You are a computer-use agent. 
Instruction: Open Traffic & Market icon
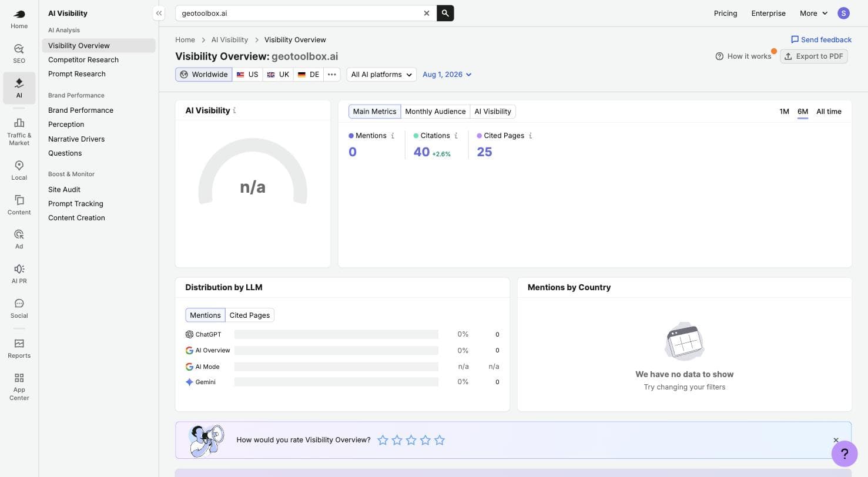pos(19,123)
